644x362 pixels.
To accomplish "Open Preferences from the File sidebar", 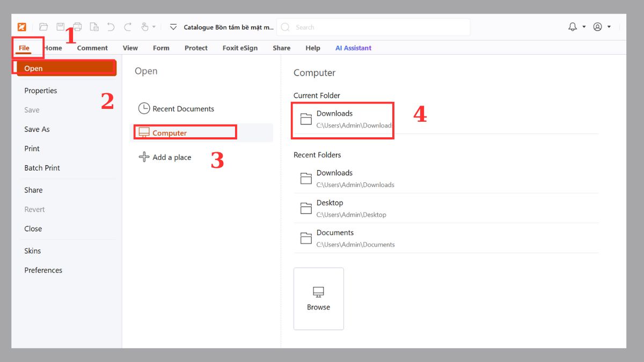I will (43, 270).
